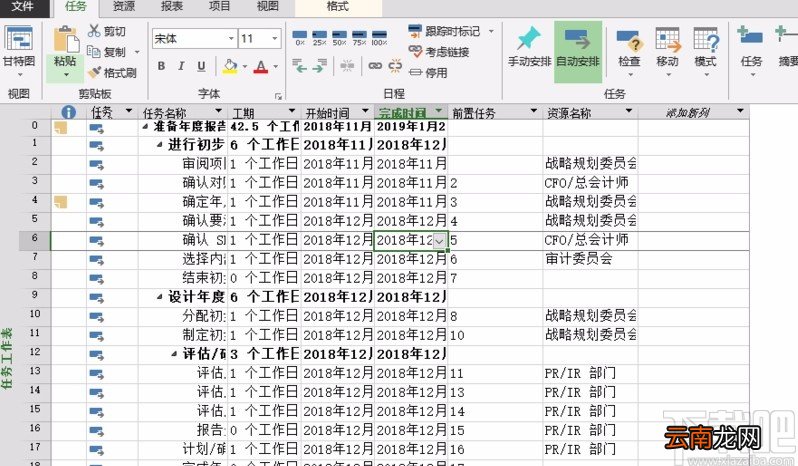Switch to the 报表 ribbon tab
The height and width of the screenshot is (466, 798).
172,7
